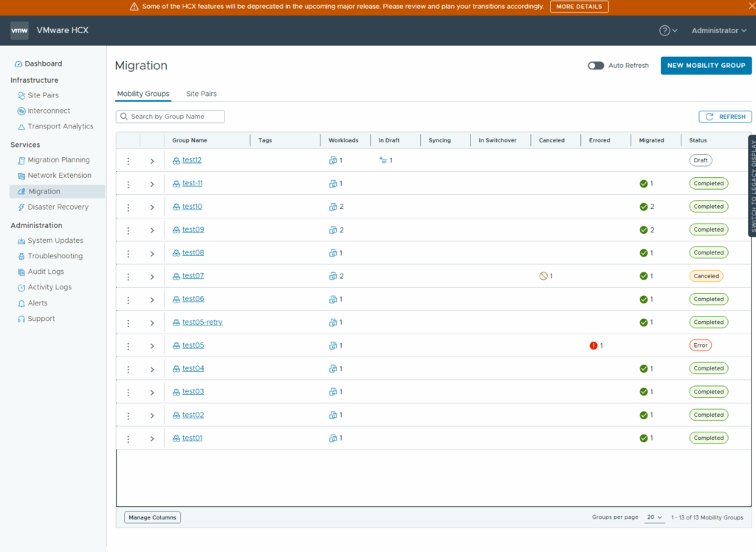Toggle the Auto Refresh switch
The height and width of the screenshot is (552, 756).
(x=596, y=66)
